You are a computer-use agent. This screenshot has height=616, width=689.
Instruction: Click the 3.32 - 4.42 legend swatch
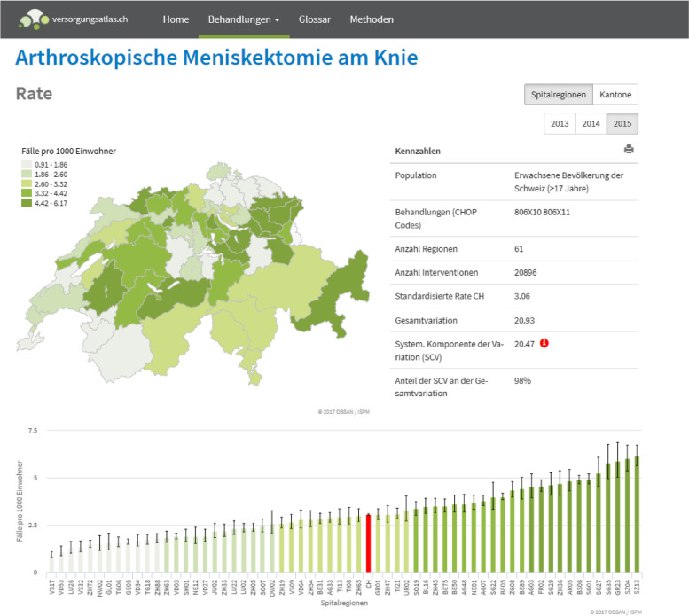coord(27,193)
